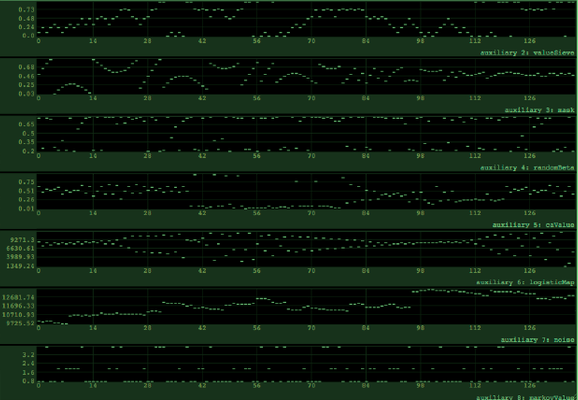
Task: Click the 'auxiliary 6: logisticMap' label
Action: click(x=525, y=282)
